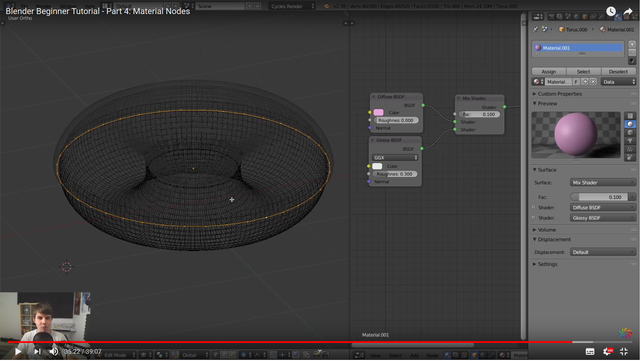Open the Constraints properties tab
This screenshot has width=640, height=361.
[593, 16]
